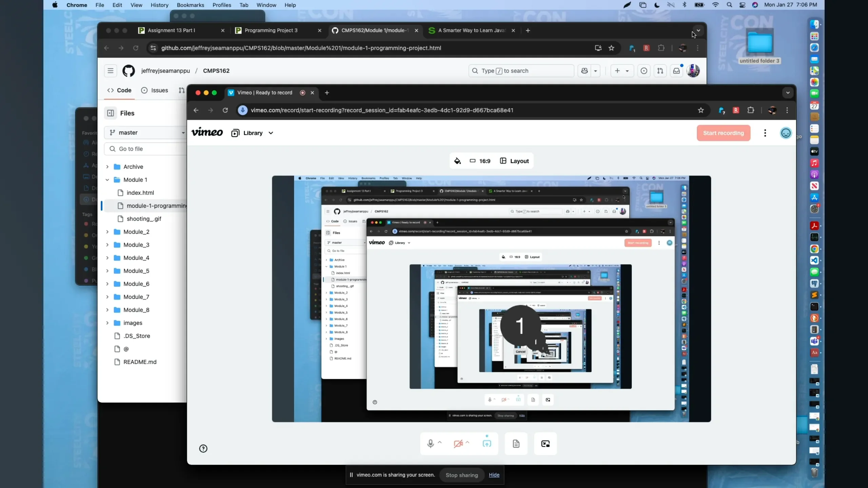Toggle the camera on in Vimeo recorder
Viewport: 868px width, 488px height.
(x=458, y=444)
